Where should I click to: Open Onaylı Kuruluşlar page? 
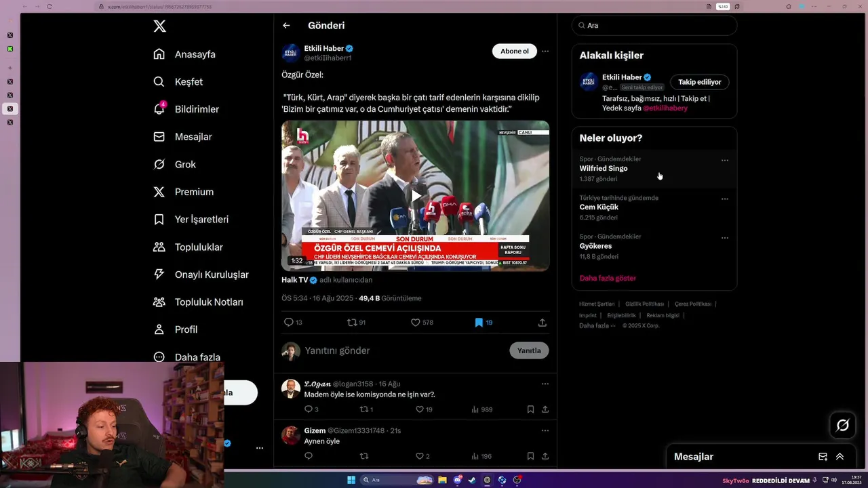pos(201,274)
